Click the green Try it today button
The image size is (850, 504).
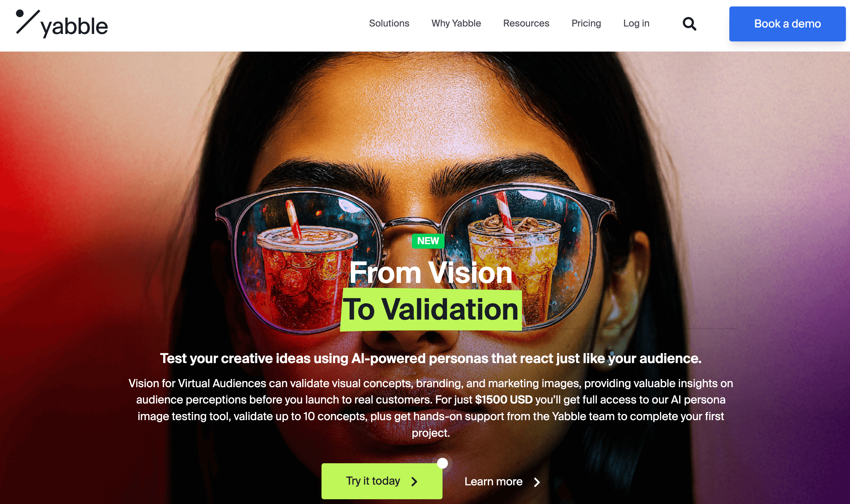tap(382, 481)
